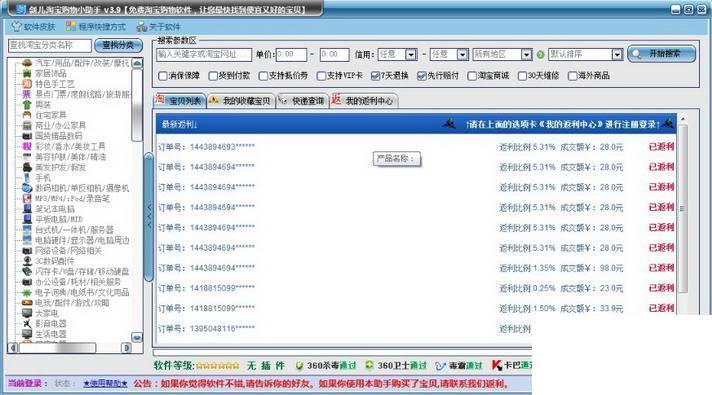Click the maximum 单价 price field

click(x=334, y=54)
